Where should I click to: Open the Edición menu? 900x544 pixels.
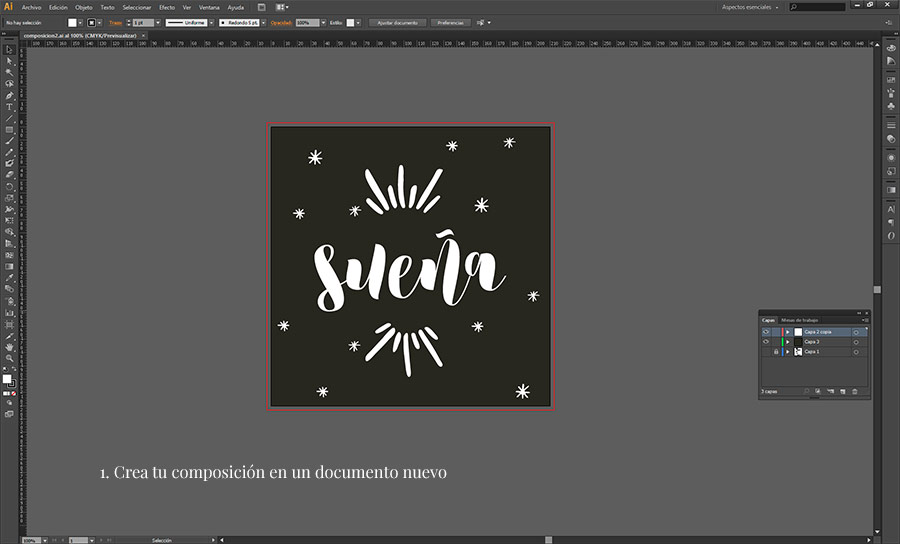coord(58,7)
